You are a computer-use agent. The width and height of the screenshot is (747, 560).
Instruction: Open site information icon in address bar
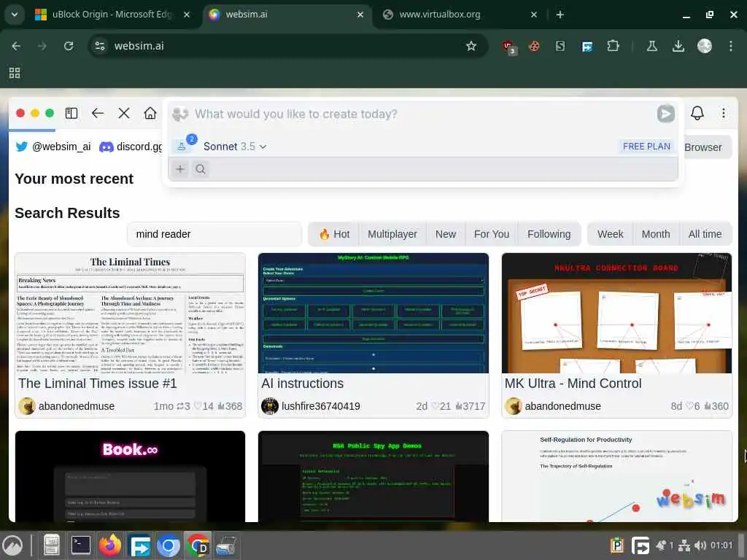coord(100,46)
